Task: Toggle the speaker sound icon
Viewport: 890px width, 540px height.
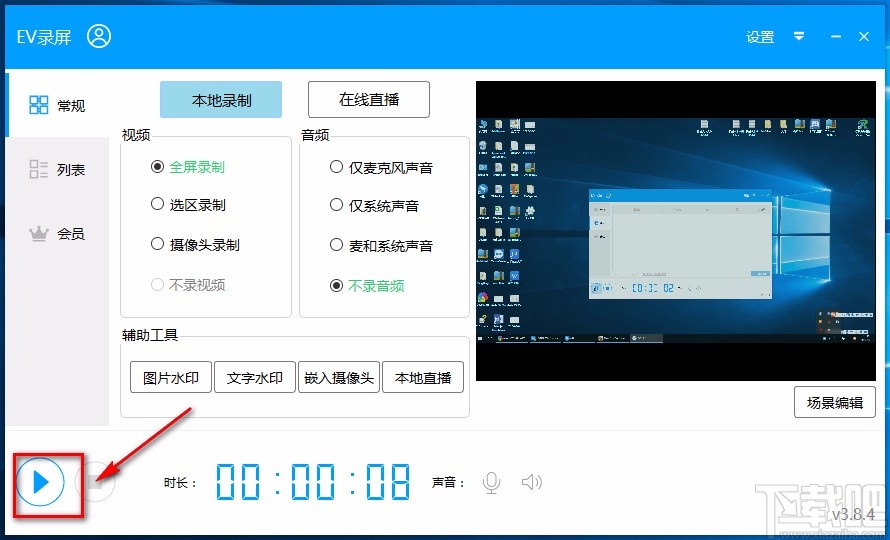Action: pyautogui.click(x=531, y=483)
